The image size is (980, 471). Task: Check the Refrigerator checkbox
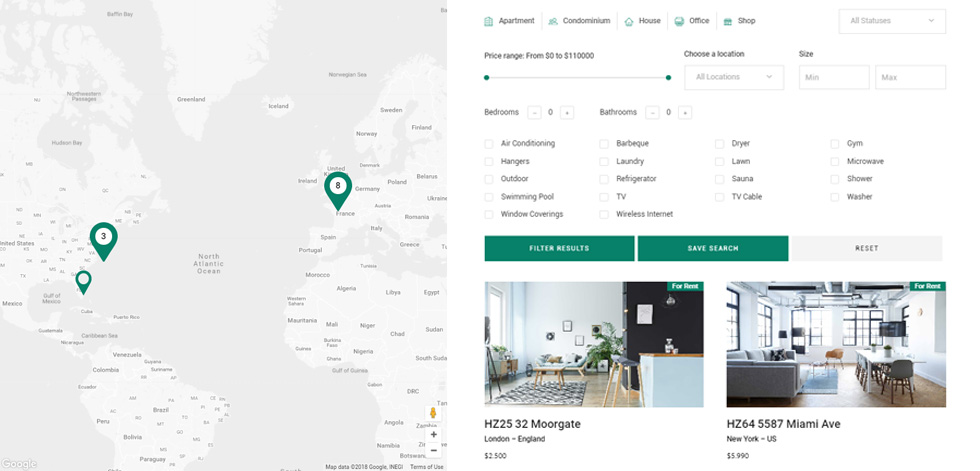[604, 179]
